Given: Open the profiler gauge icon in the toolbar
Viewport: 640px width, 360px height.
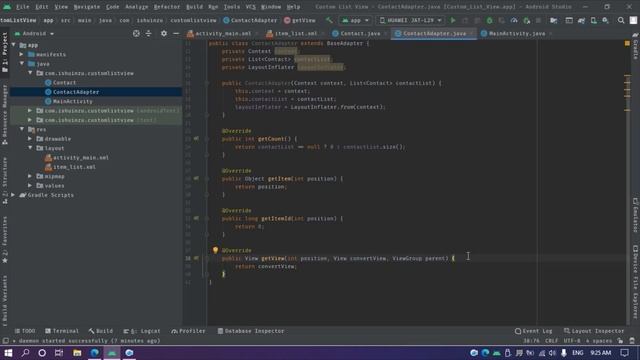Looking at the screenshot, I should [514, 20].
